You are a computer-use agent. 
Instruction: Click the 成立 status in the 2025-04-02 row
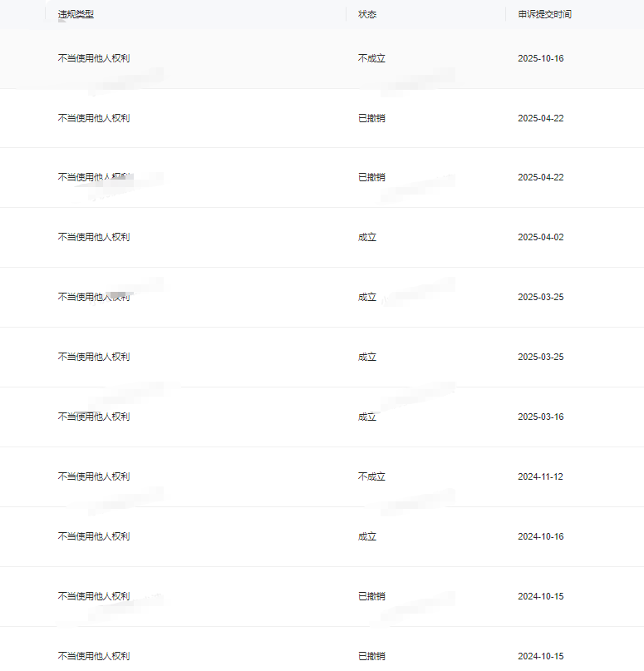coord(367,237)
